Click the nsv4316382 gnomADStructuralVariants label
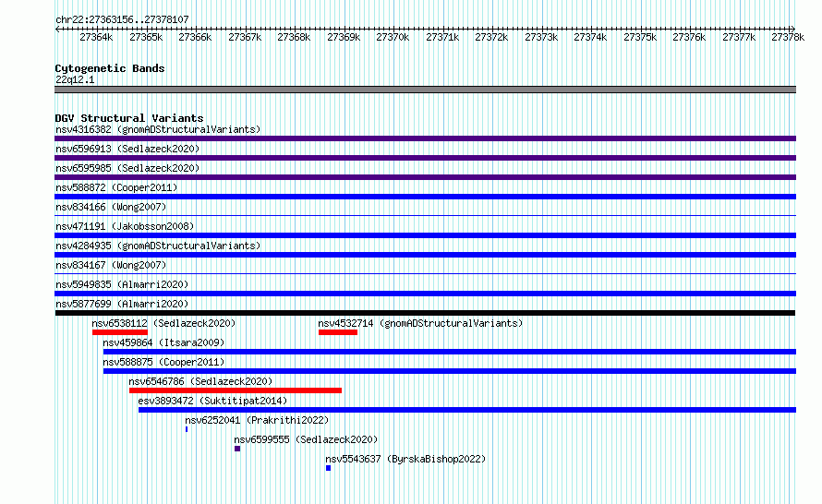Image resolution: width=822 pixels, height=504 pixels. [x=158, y=129]
